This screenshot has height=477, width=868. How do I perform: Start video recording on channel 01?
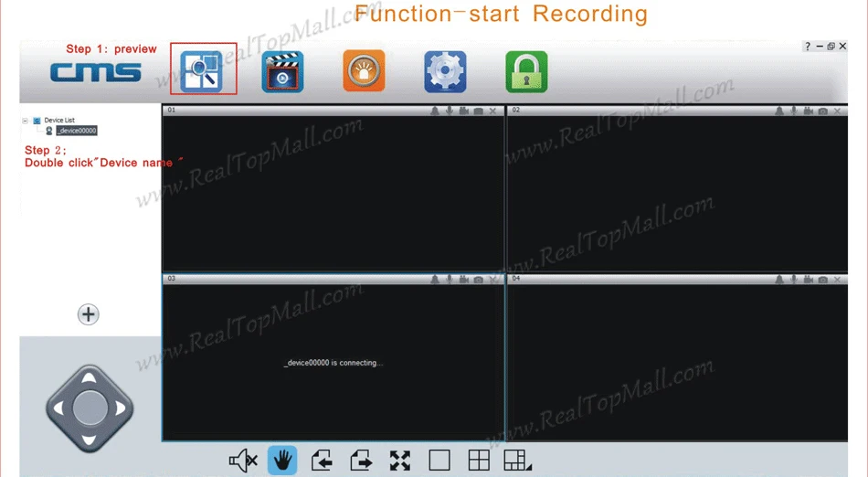point(464,111)
